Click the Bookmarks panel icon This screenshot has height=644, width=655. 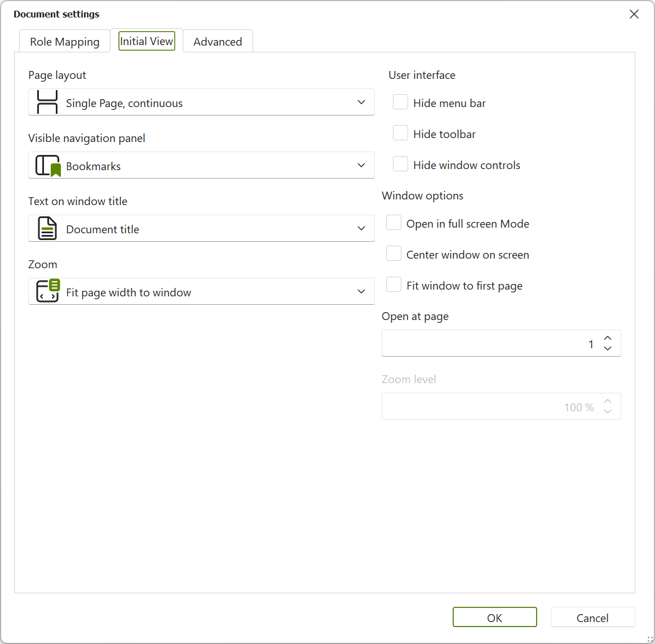[48, 166]
